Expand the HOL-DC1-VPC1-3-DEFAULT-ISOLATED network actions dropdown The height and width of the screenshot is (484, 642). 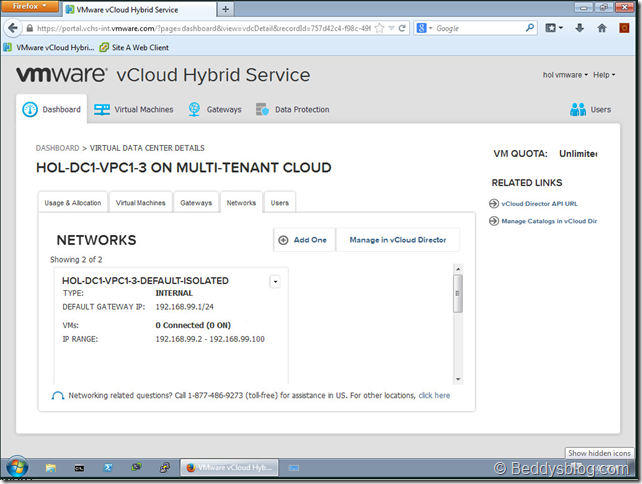(275, 282)
